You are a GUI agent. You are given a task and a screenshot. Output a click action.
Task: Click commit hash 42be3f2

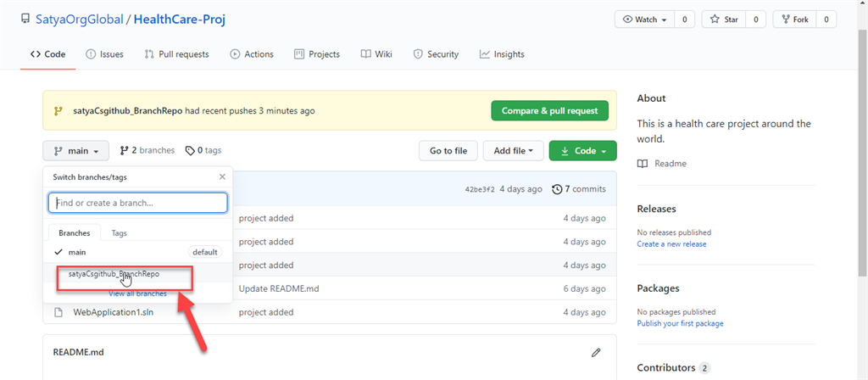pyautogui.click(x=480, y=189)
